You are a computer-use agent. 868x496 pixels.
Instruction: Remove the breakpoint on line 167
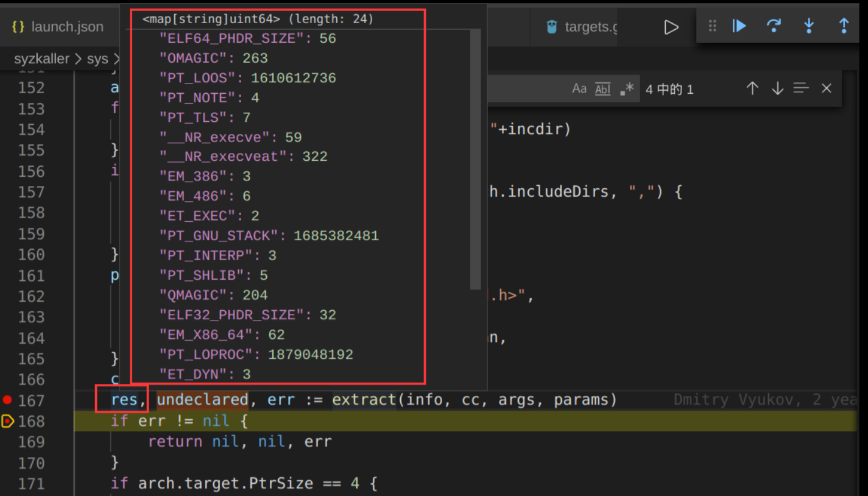[7, 400]
